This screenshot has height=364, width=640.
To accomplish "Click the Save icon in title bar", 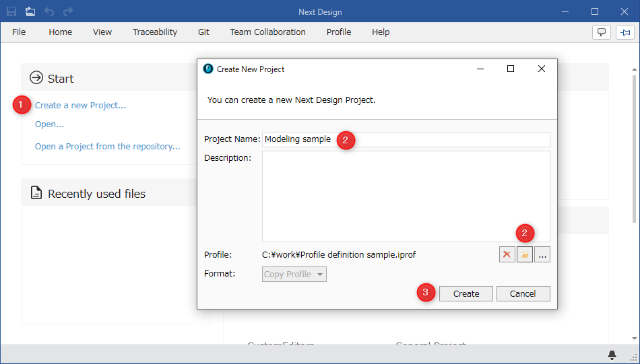I will click(x=11, y=11).
